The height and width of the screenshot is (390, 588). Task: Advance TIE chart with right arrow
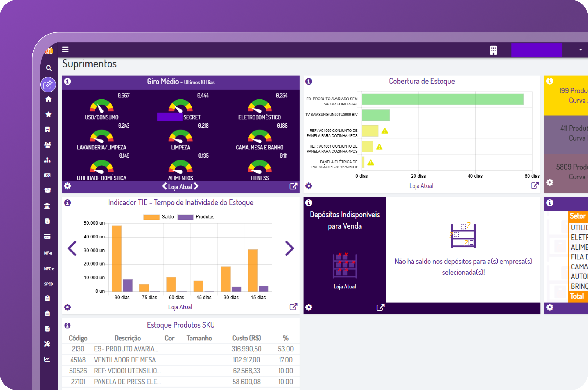(290, 248)
